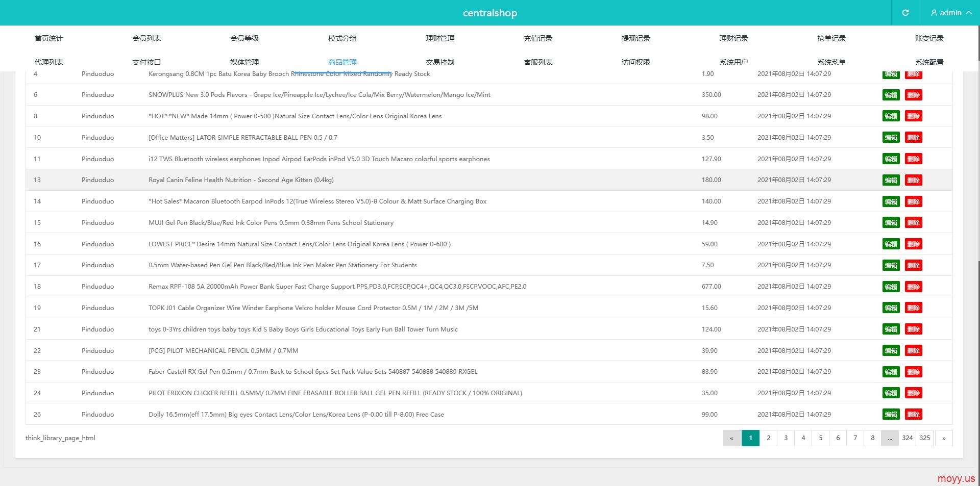980x486 pixels.
Task: Go to 系统菜单 page
Action: point(831,62)
